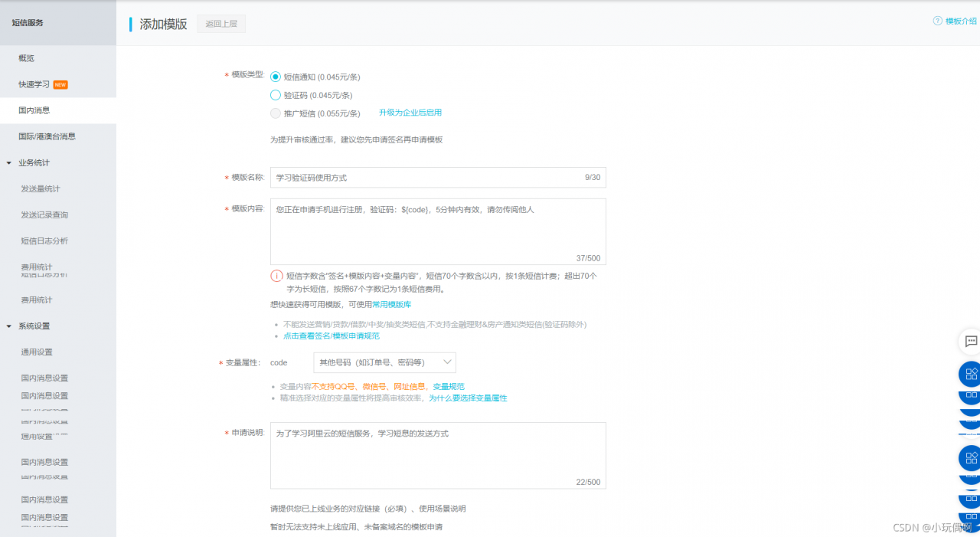Screen dimensions: 980x537
Task: Open the 升级为企业后启用 link
Action: pyautogui.click(x=410, y=112)
